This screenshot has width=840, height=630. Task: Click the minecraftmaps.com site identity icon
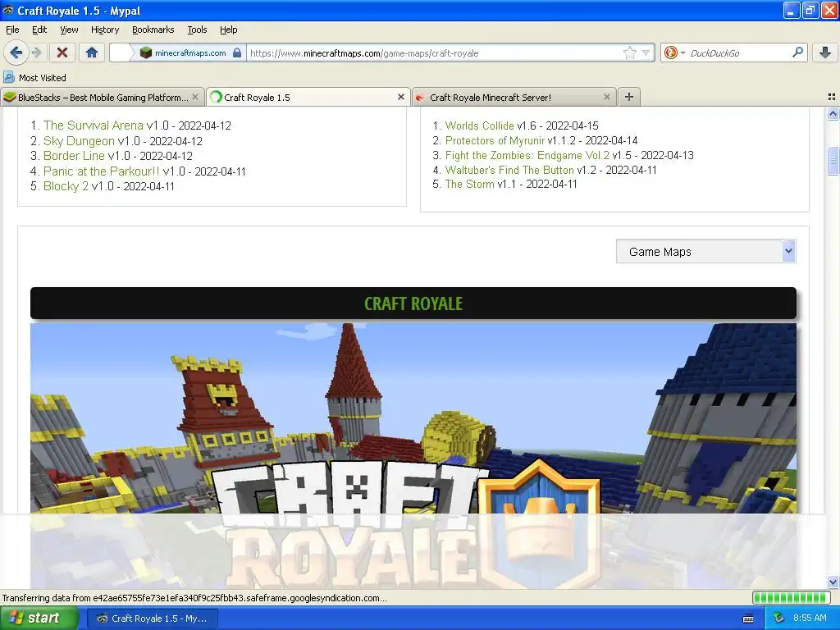click(146, 52)
